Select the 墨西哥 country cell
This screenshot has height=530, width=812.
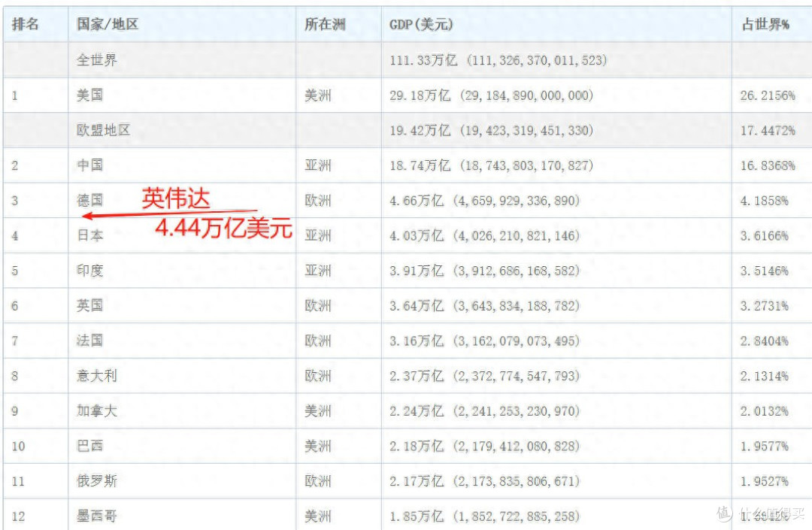point(97,516)
